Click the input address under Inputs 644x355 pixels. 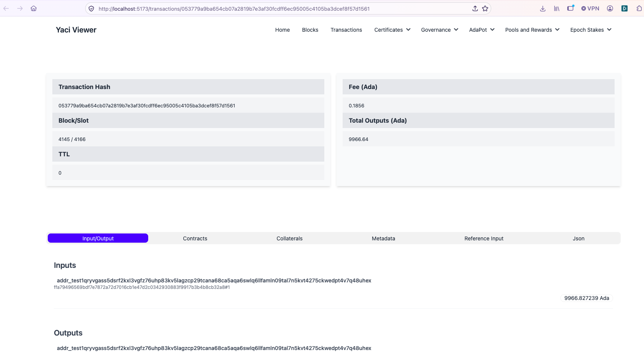pyautogui.click(x=214, y=280)
